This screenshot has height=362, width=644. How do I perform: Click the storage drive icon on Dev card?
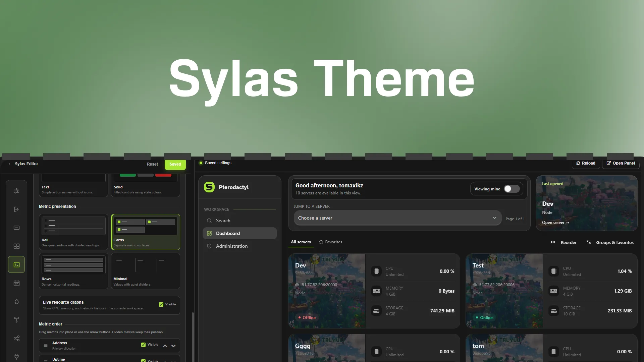click(376, 311)
